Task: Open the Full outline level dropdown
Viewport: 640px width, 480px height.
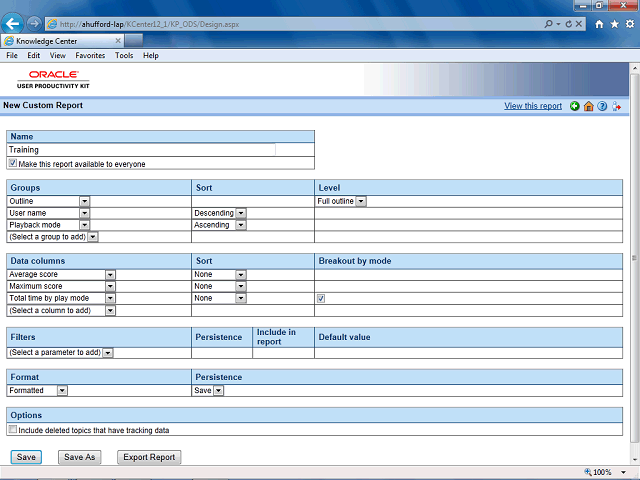Action: point(361,201)
